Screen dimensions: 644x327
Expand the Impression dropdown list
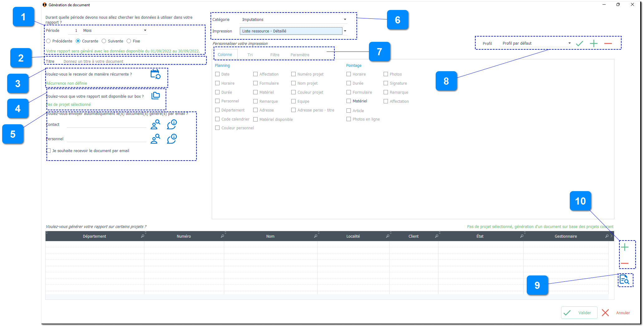(x=345, y=31)
